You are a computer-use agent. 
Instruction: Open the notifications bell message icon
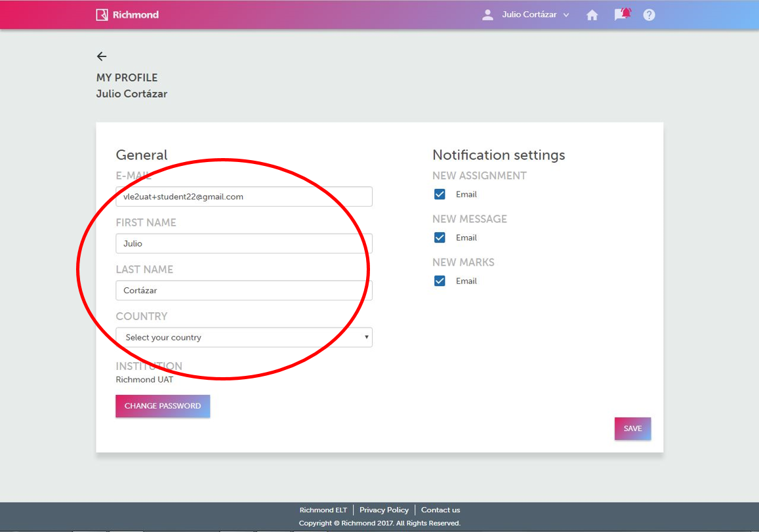pos(621,14)
